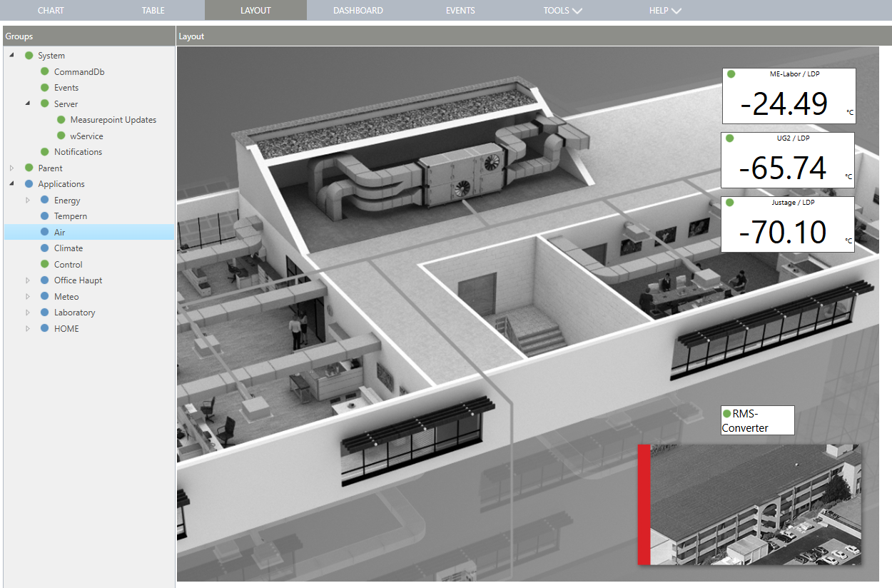This screenshot has width=892, height=588.
Task: Click the green status icon next to Notifications
Action: [x=45, y=151]
